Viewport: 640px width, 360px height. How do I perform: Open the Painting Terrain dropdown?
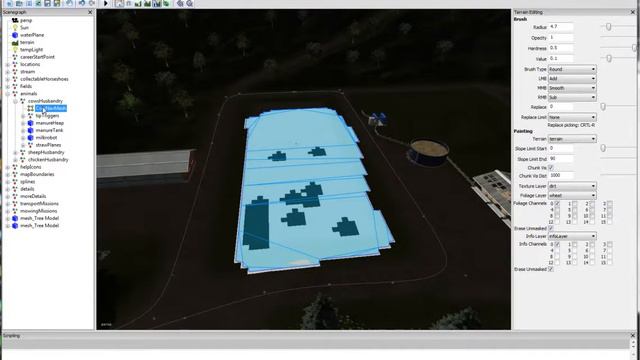click(x=572, y=139)
